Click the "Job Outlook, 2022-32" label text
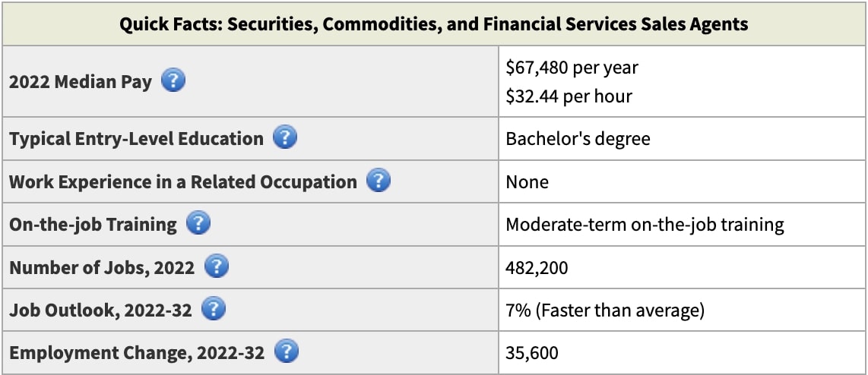Viewport: 868px width, 375px height. click(x=100, y=310)
